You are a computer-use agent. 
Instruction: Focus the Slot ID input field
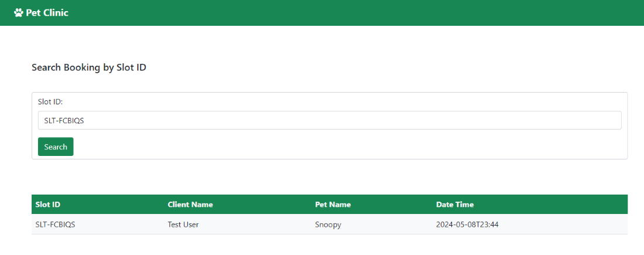tap(329, 120)
